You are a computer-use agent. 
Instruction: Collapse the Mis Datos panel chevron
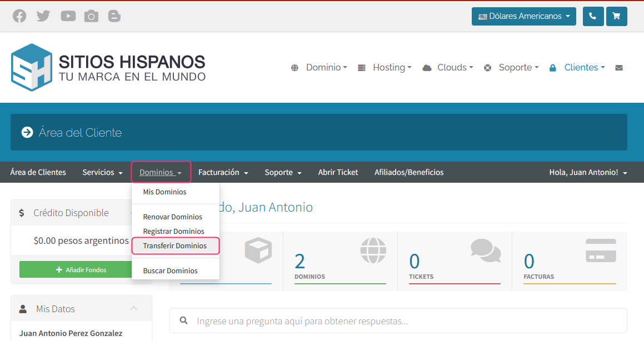[x=133, y=308]
